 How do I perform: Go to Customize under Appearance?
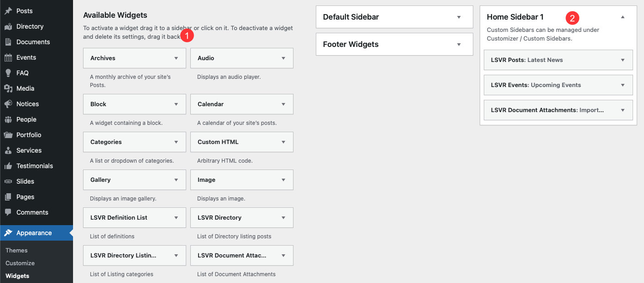(20, 263)
